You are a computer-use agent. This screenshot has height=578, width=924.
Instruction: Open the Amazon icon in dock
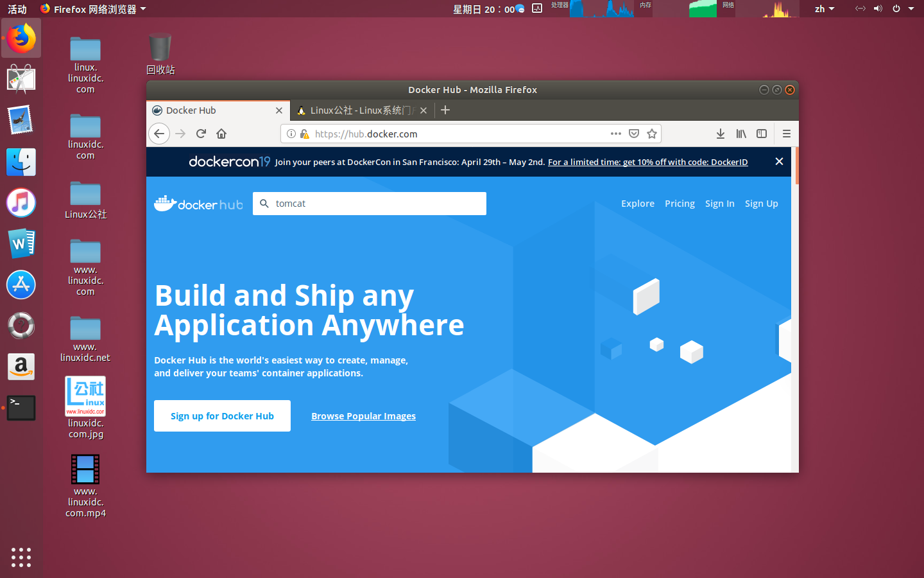coord(21,367)
